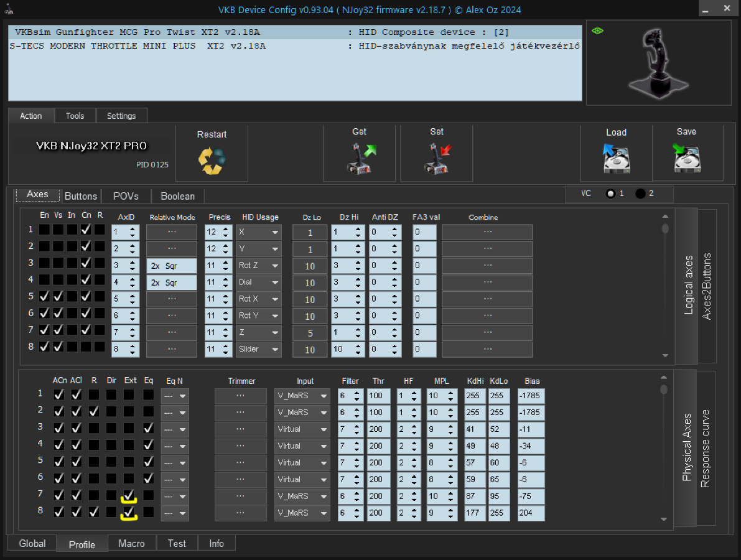Click Trimmer button for physical axis 1
741x560 pixels.
241,396
